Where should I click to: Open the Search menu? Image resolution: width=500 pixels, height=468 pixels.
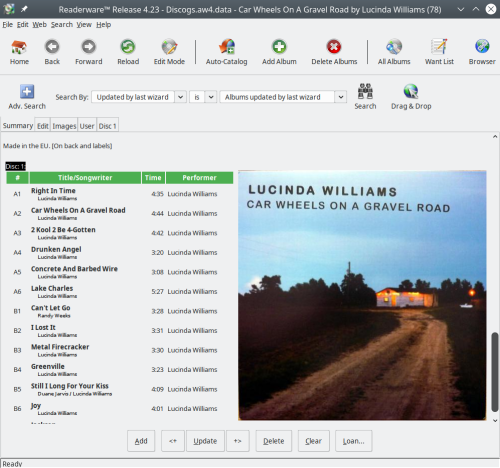click(62, 24)
